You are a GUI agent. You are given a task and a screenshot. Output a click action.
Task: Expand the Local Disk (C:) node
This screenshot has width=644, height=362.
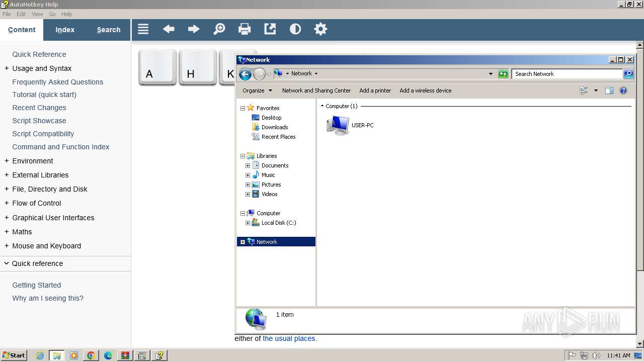(x=248, y=223)
